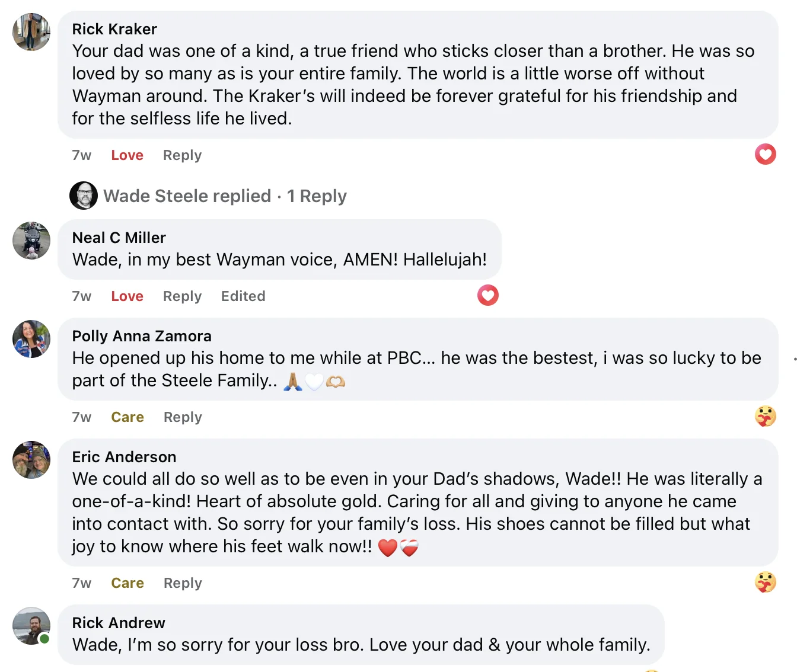Open Eric Anderson's profile picture
797x672 pixels.
(x=31, y=460)
